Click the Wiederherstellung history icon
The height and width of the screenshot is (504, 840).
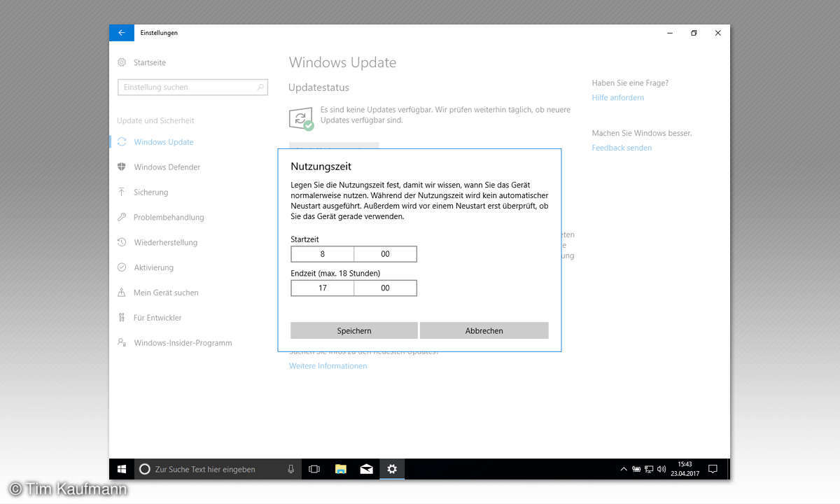click(122, 243)
